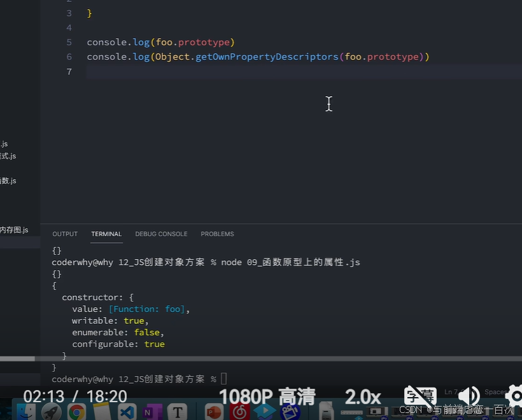The height and width of the screenshot is (420, 522).
Task: Click line number 6 in the gutter
Action: click(69, 57)
